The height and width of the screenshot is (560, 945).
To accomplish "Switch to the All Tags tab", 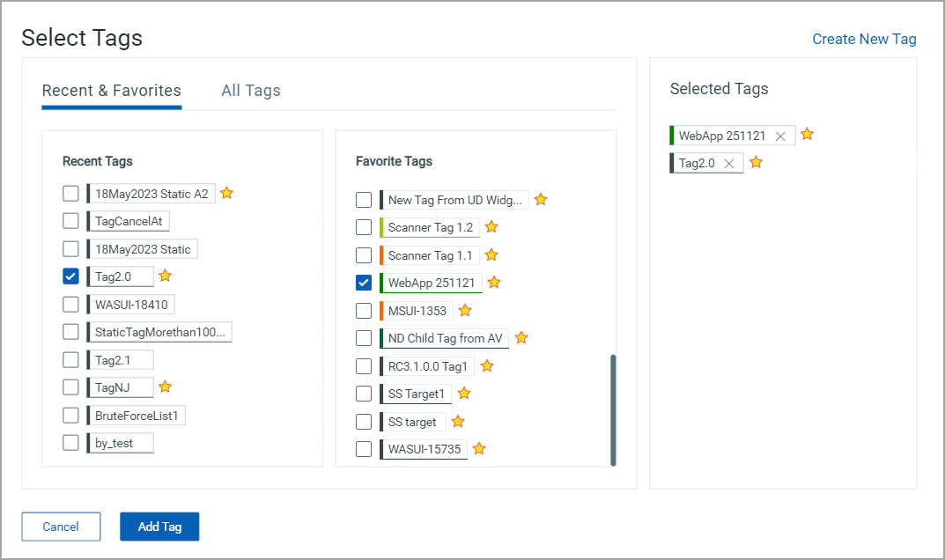I will click(x=251, y=91).
